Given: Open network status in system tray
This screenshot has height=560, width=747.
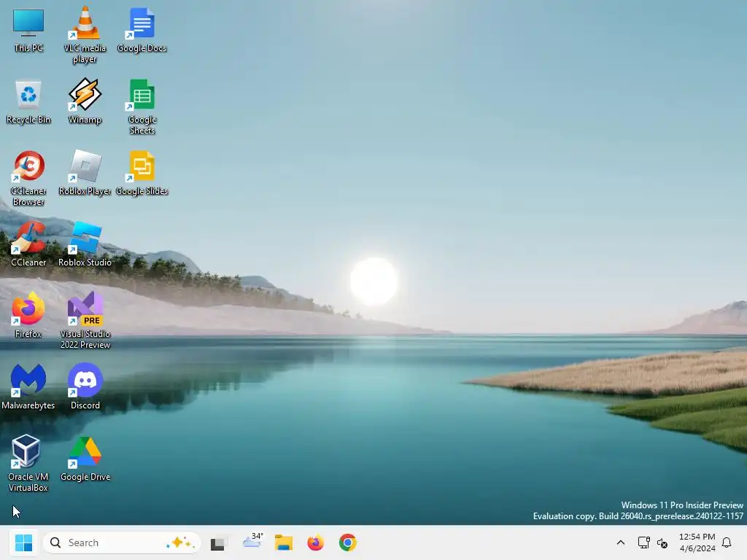Looking at the screenshot, I should (643, 542).
